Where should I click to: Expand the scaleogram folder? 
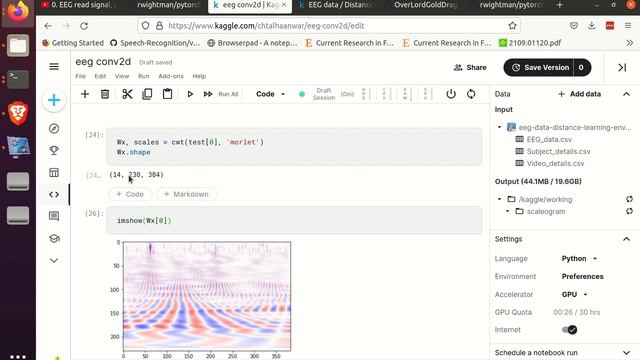(507, 211)
